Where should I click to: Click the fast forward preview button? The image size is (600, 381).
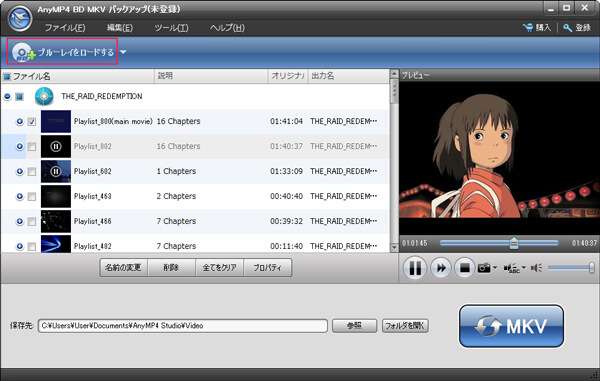coord(441,268)
